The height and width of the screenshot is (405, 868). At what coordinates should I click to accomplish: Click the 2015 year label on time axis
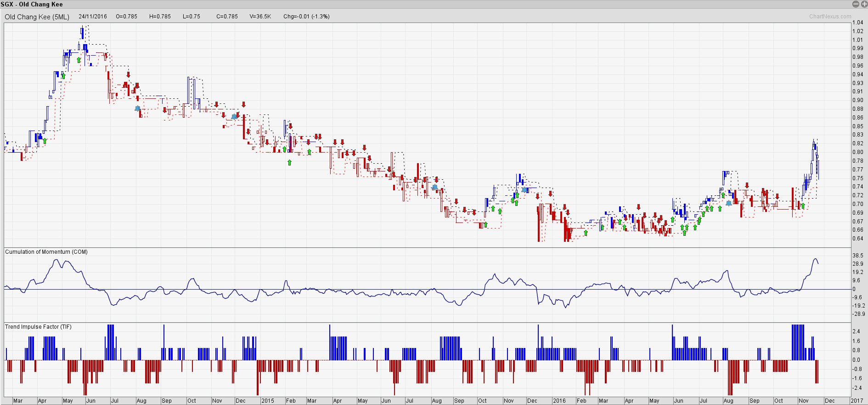[x=267, y=401]
